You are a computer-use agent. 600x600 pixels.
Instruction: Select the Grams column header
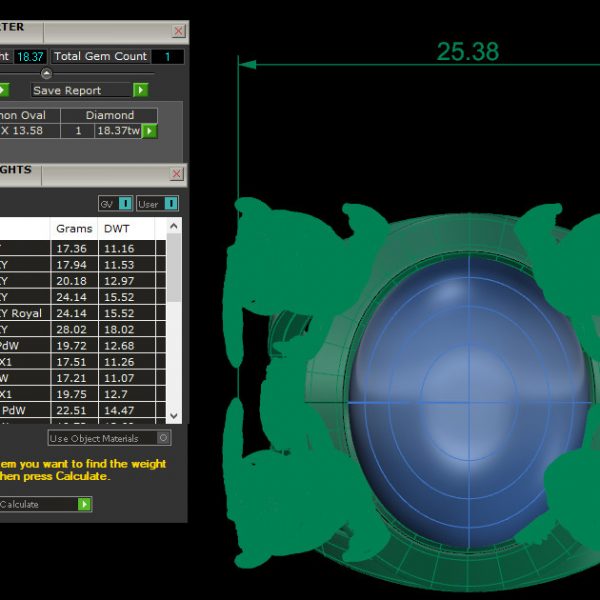[x=74, y=229]
